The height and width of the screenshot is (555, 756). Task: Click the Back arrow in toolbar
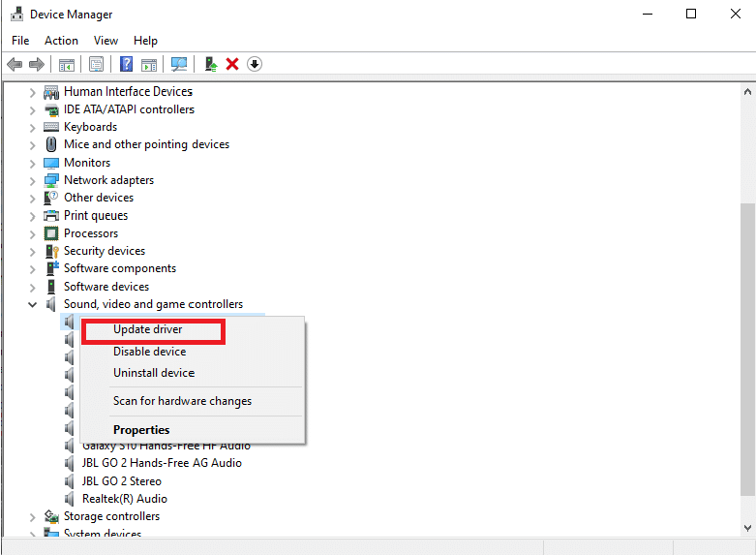15,64
